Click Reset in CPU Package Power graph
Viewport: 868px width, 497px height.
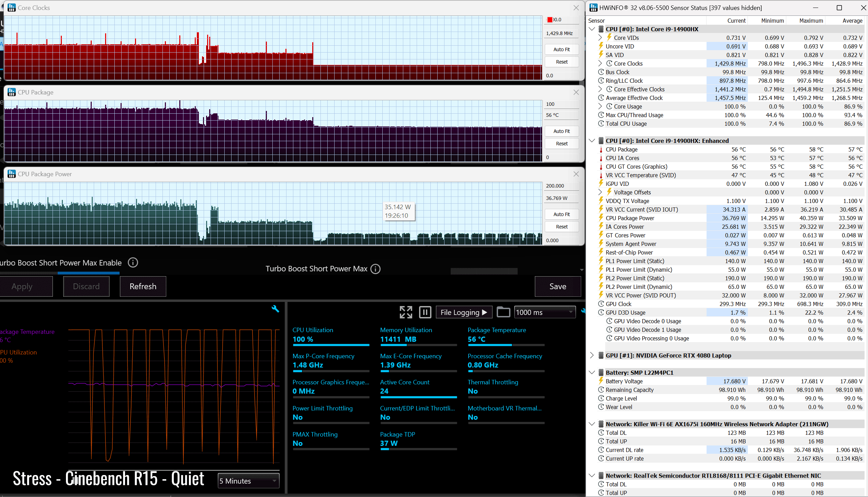coord(562,227)
